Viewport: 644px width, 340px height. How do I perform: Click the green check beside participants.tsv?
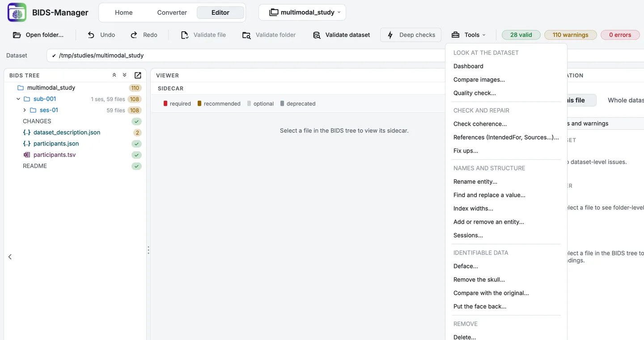pyautogui.click(x=137, y=155)
